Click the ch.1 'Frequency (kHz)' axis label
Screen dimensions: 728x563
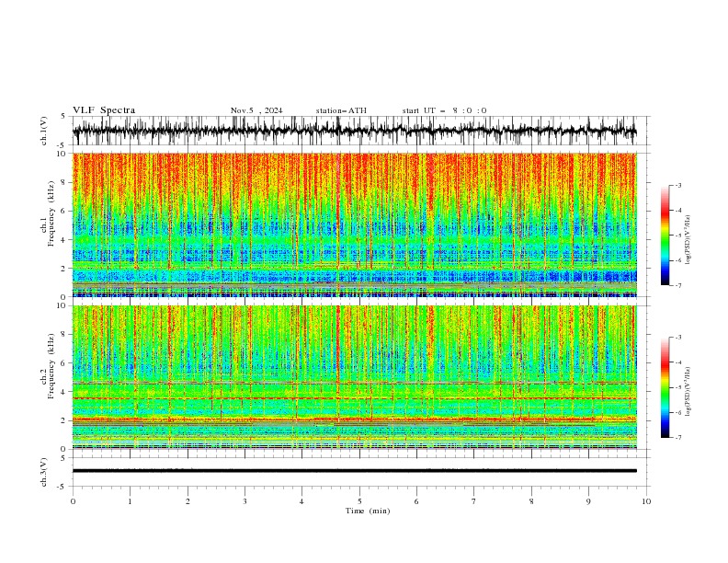(x=51, y=214)
